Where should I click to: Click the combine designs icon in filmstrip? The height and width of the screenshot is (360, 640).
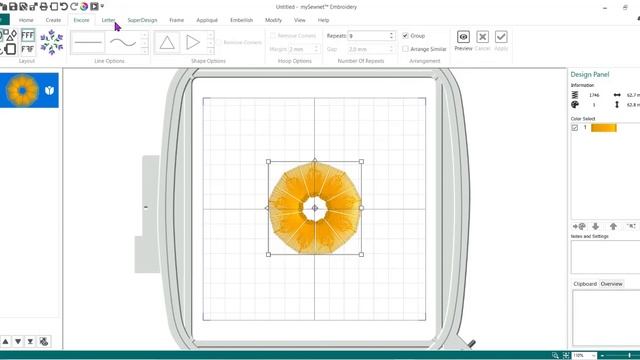[44, 342]
